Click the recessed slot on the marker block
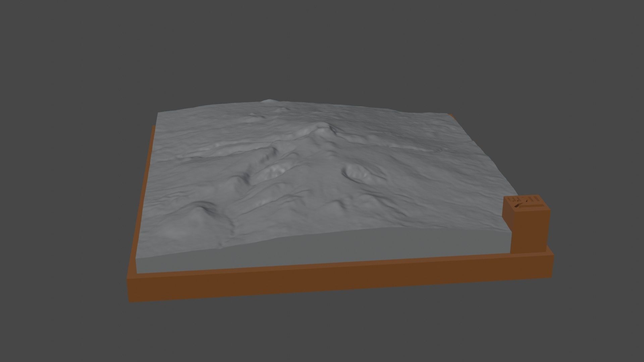 (x=533, y=206)
